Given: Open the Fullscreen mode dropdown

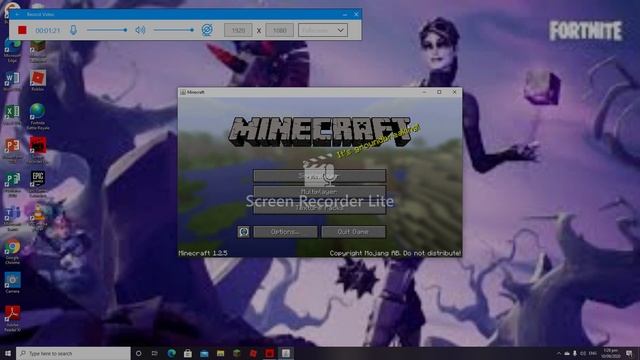Looking at the screenshot, I should point(323,30).
